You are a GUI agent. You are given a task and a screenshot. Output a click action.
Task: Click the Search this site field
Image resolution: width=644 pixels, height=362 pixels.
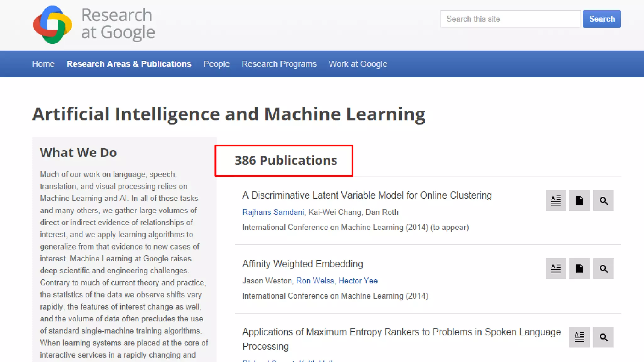(510, 19)
